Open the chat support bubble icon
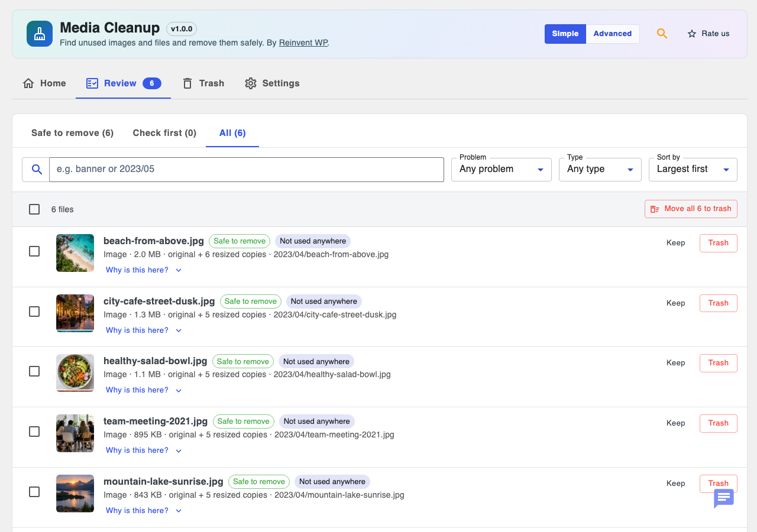 [724, 498]
